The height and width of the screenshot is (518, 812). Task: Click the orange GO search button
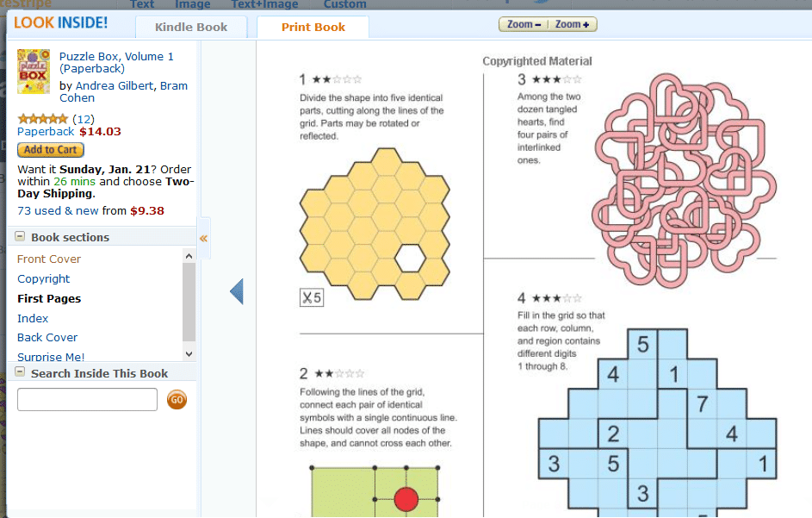point(177,400)
